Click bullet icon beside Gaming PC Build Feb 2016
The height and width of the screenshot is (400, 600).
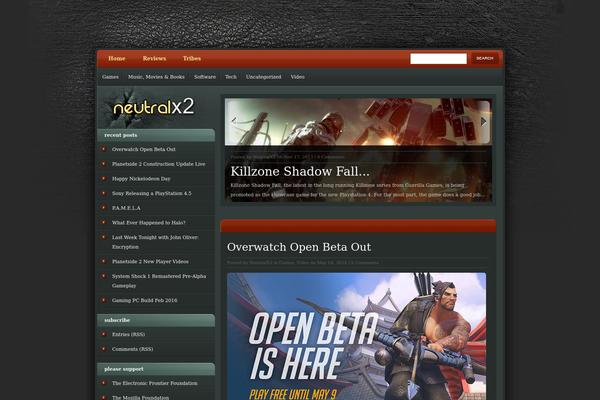[103, 300]
